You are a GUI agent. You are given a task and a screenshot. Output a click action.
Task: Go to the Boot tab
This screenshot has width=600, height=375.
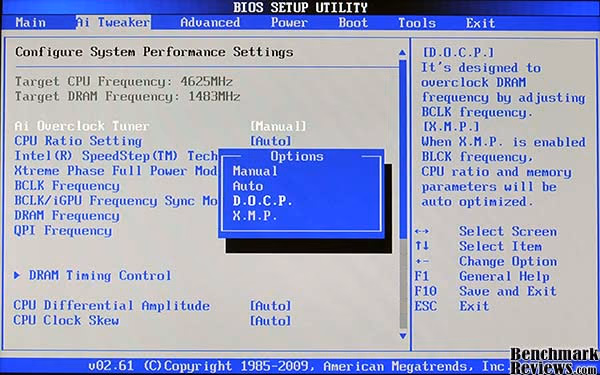click(353, 23)
